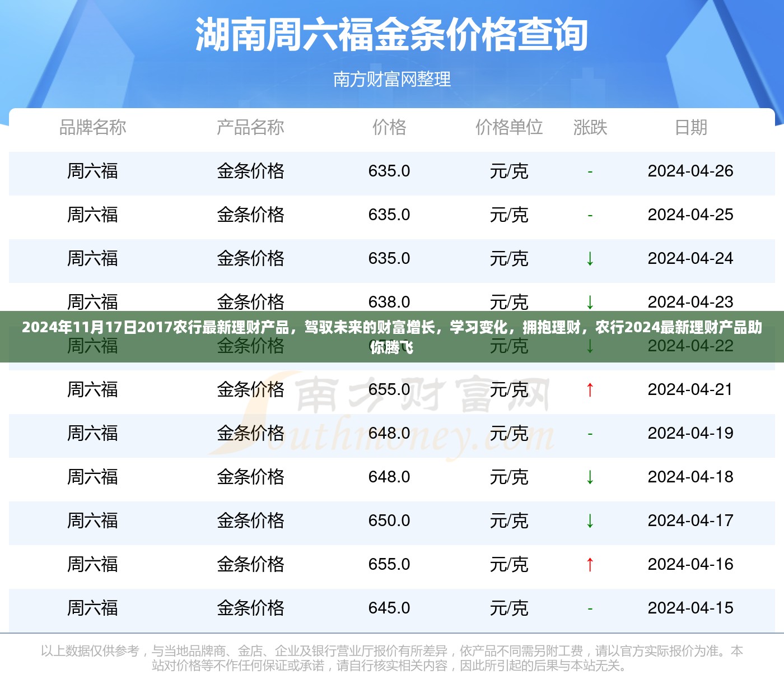The height and width of the screenshot is (674, 784).
Task: Click 金条价格 in the 2024-04-24 row
Action: coord(250,258)
